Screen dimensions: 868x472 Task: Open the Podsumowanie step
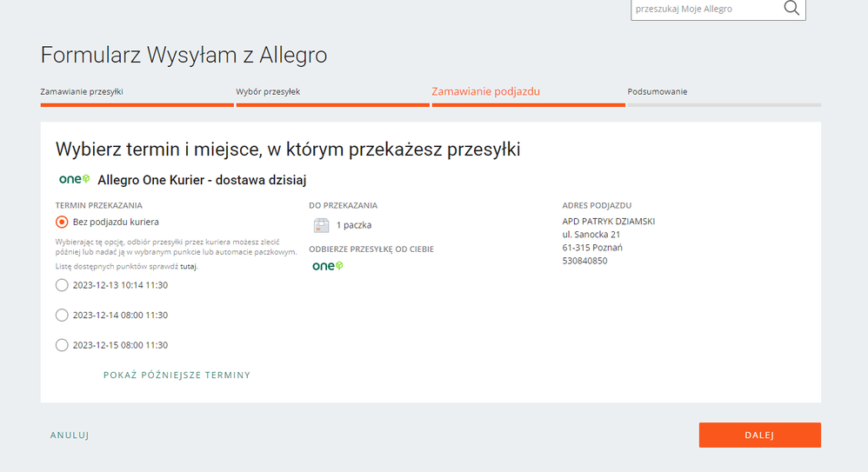tap(658, 91)
